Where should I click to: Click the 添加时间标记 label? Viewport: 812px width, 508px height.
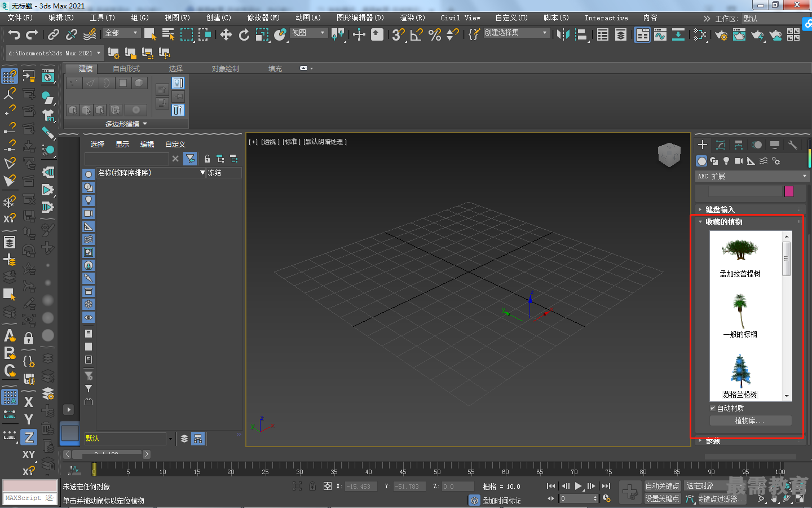(x=502, y=501)
